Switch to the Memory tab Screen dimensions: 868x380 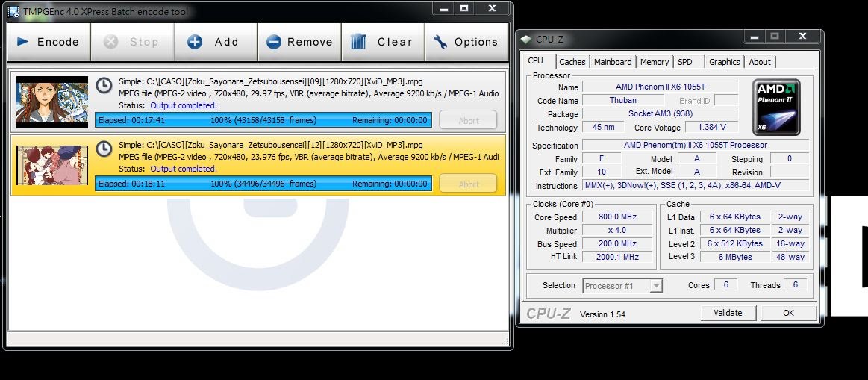(x=655, y=62)
